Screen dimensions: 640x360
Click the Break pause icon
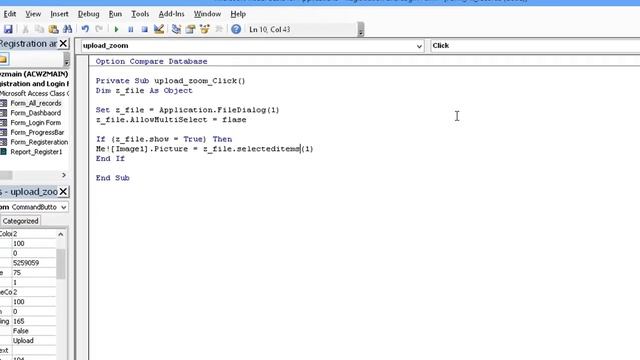click(131, 29)
